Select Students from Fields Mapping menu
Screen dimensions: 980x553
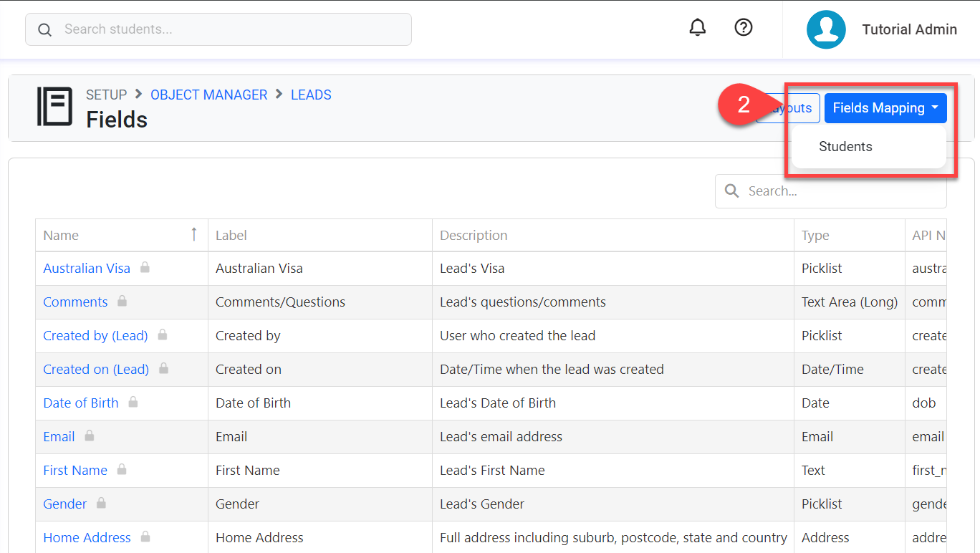point(845,147)
